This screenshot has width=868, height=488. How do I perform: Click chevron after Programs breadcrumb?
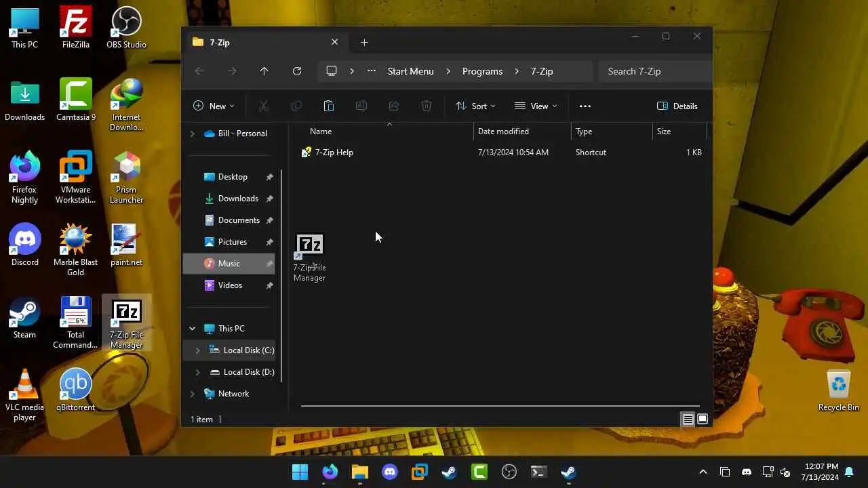tap(517, 71)
